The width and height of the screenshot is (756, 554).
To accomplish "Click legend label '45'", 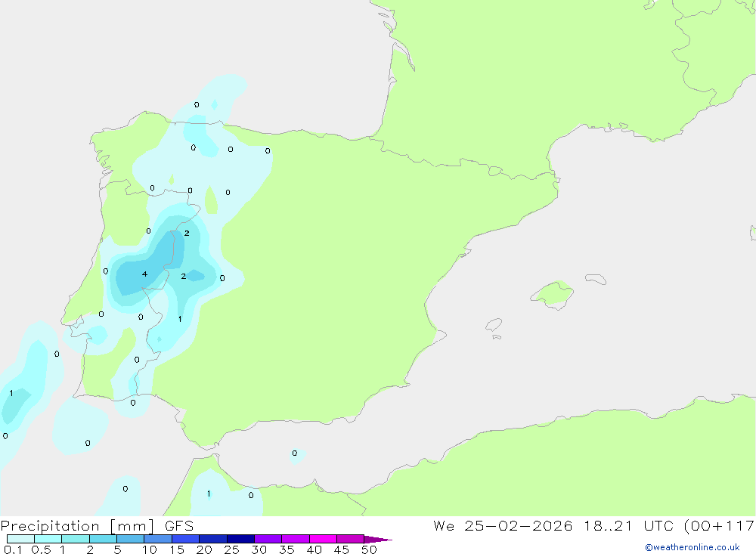I will (x=342, y=549).
